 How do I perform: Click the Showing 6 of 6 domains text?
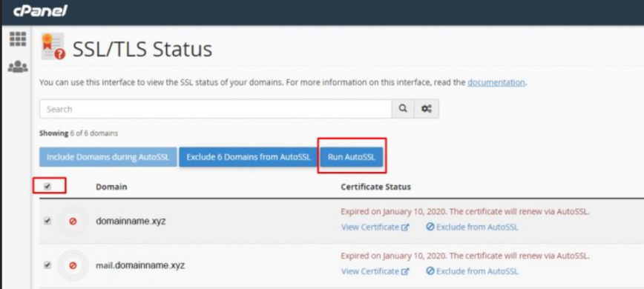pos(79,133)
